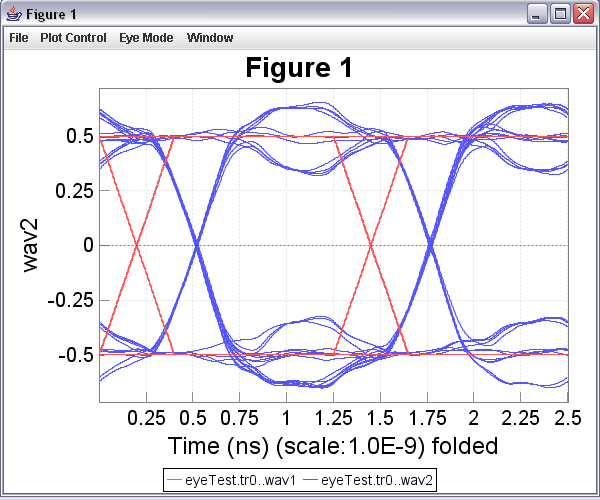Click the window title bar text
The image size is (600, 500).
click(55, 14)
